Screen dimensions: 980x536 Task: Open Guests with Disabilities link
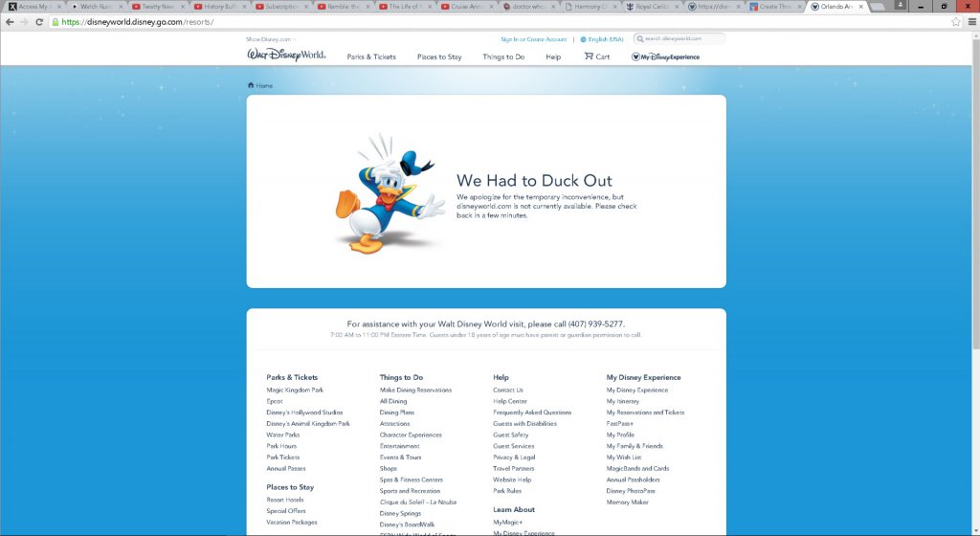pos(525,424)
